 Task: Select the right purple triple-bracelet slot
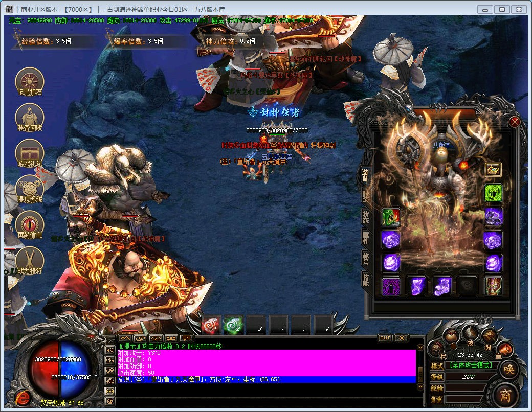[493, 216]
